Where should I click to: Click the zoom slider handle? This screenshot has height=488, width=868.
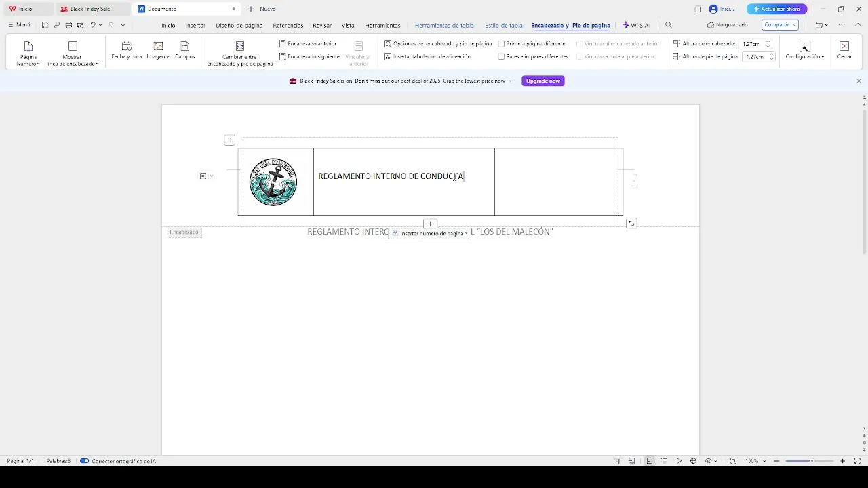tap(812, 461)
